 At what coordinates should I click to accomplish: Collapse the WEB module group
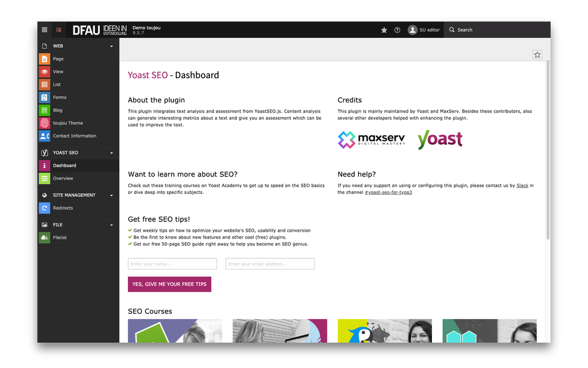click(111, 46)
